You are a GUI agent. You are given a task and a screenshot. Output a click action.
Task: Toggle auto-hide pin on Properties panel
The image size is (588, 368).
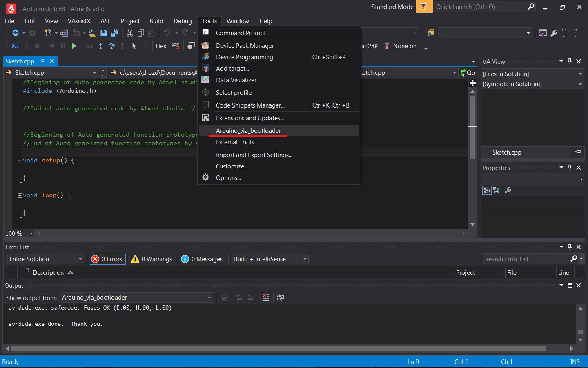(570, 168)
